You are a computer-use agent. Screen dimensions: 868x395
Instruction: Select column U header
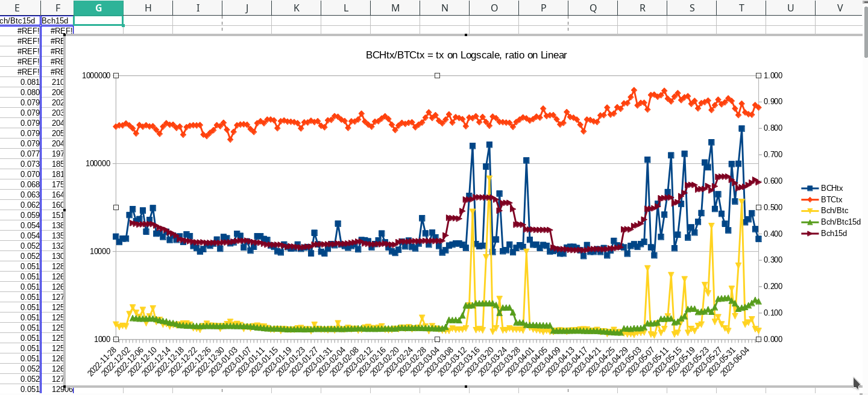[x=790, y=8]
